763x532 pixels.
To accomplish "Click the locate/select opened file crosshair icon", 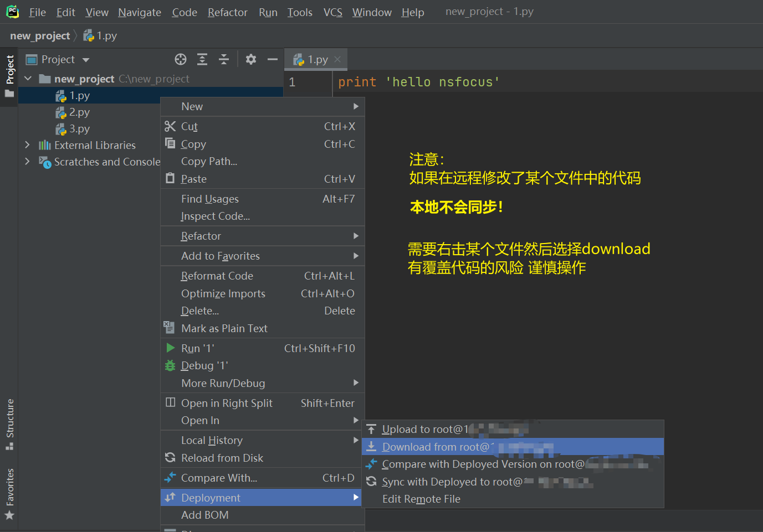I will [181, 59].
